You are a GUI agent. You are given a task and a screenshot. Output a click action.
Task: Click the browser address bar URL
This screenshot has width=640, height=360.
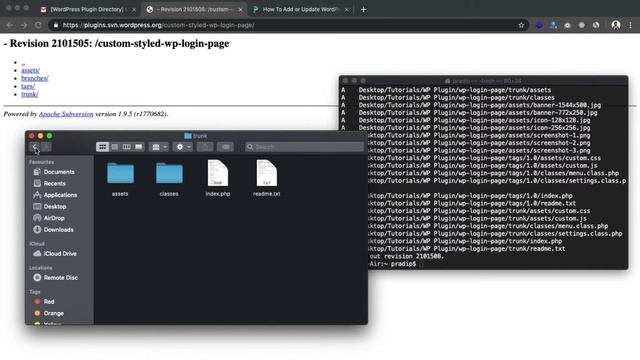[x=158, y=25]
